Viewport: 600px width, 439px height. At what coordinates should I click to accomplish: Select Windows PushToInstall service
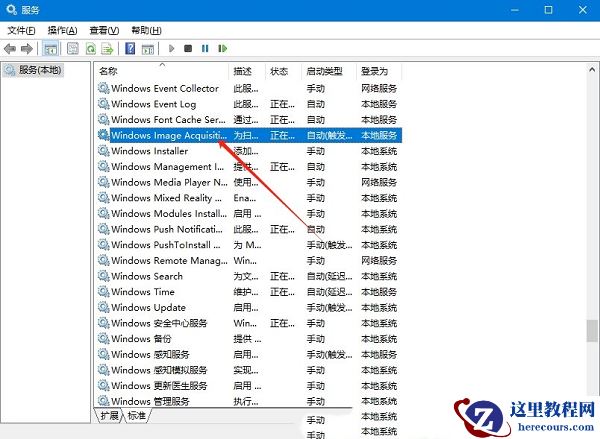(249, 245)
